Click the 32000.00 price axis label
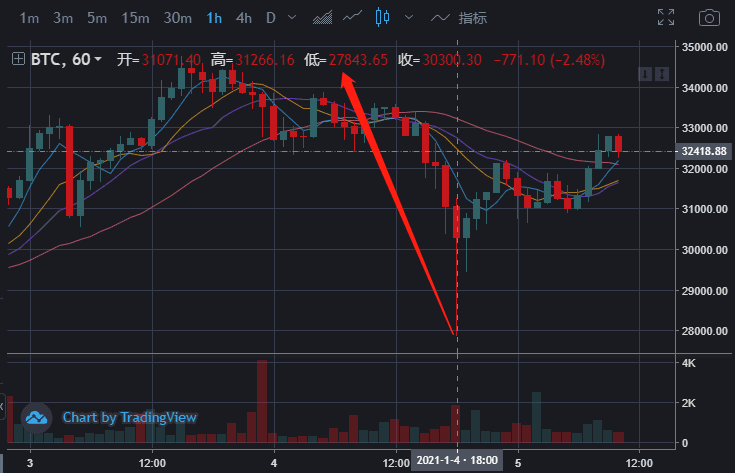 (705, 169)
